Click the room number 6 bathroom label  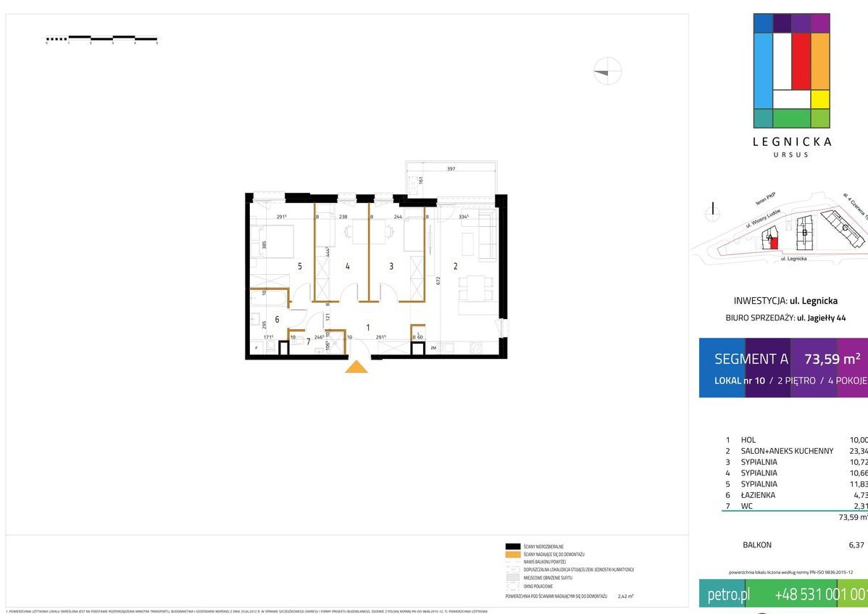click(x=277, y=319)
